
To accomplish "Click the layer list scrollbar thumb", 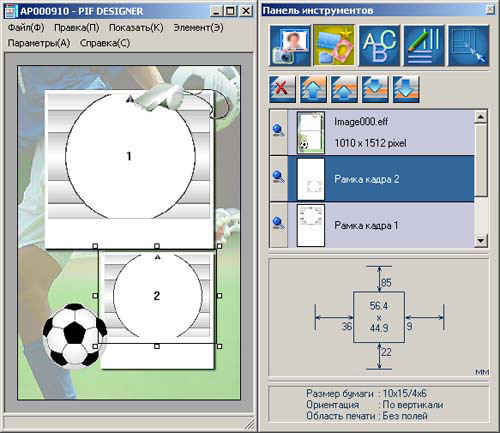I will 481,160.
